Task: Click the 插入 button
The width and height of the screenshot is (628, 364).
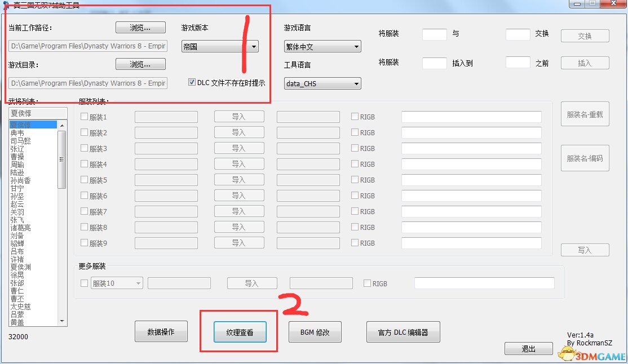Action: point(585,63)
